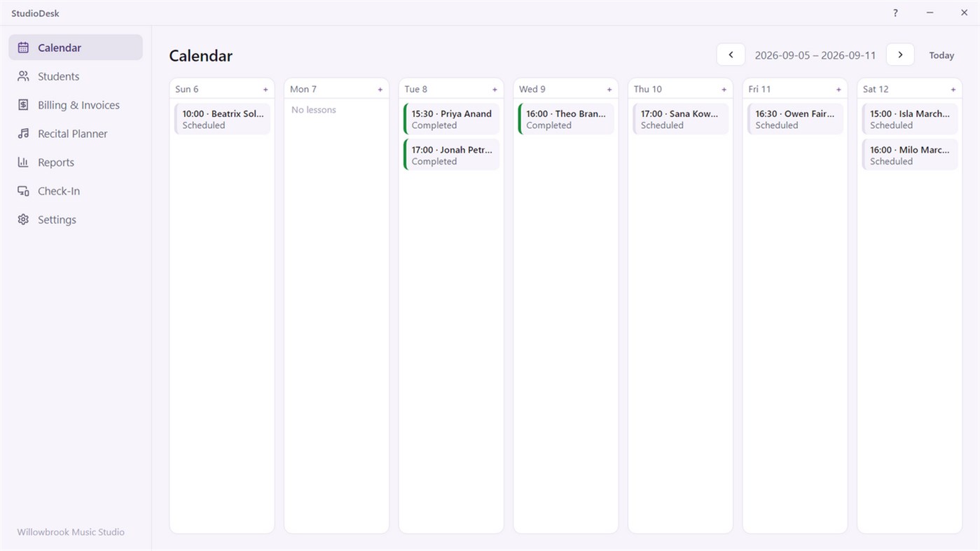
Task: Open the help question mark
Action: [895, 13]
